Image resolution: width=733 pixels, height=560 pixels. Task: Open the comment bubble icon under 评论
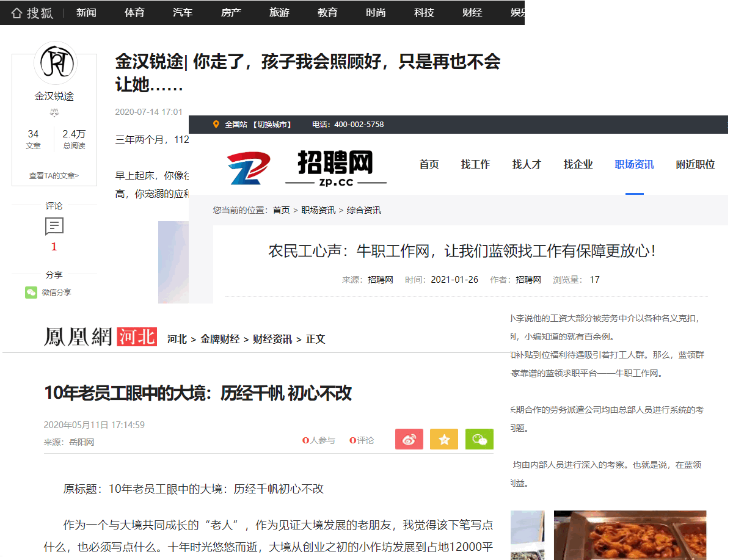[54, 227]
